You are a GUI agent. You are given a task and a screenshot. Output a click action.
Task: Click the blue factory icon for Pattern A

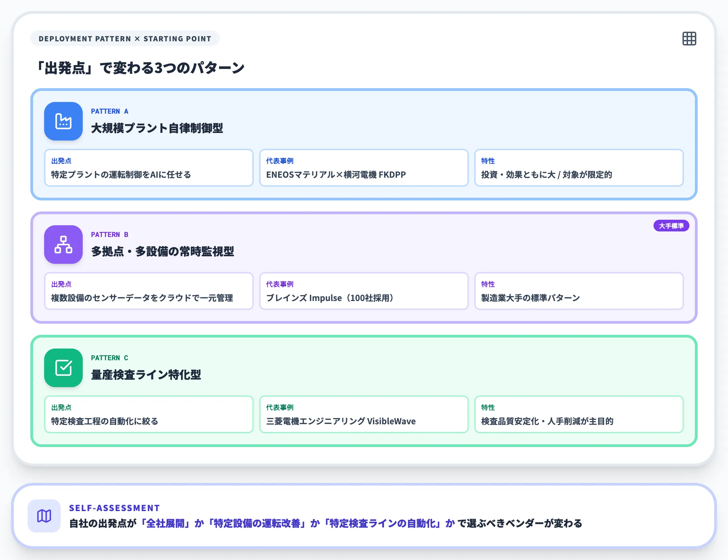click(63, 121)
